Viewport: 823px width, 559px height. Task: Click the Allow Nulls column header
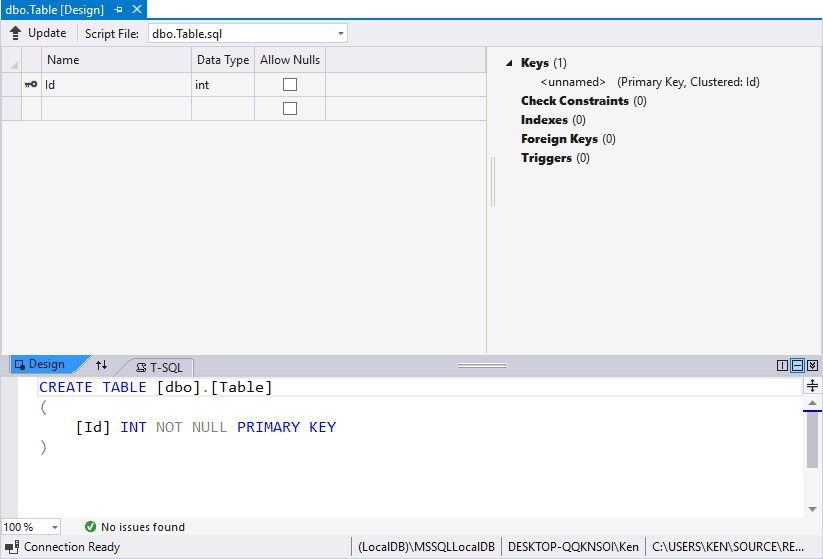click(x=290, y=60)
